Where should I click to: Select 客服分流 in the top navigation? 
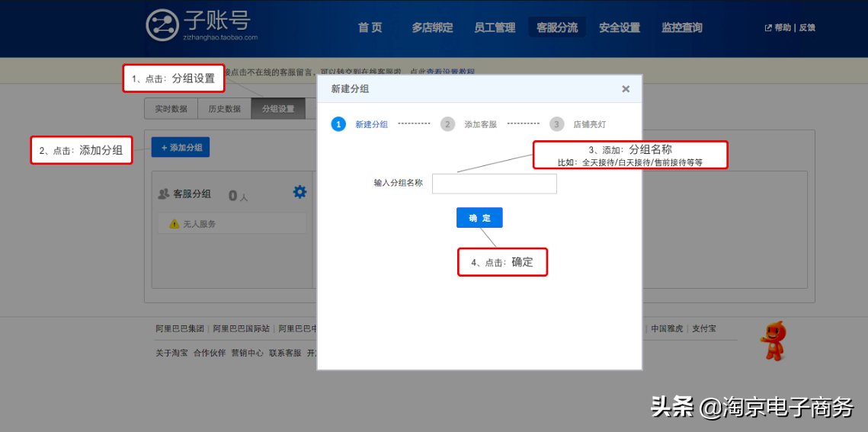click(557, 27)
